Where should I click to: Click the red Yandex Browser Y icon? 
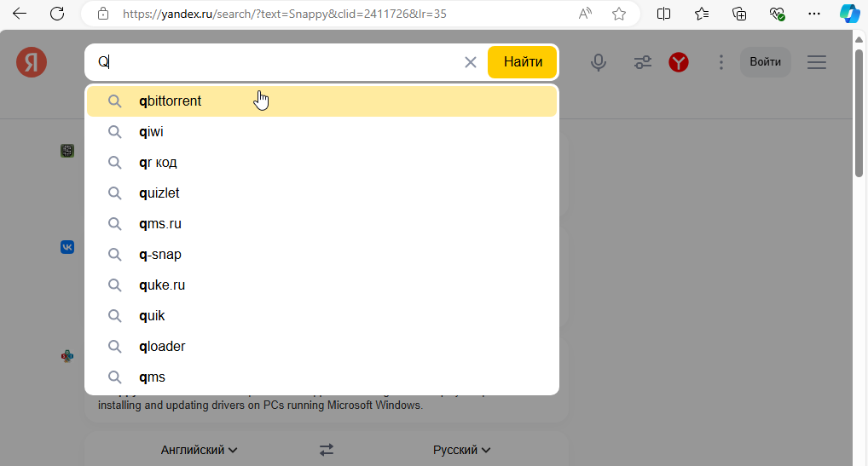click(x=679, y=62)
